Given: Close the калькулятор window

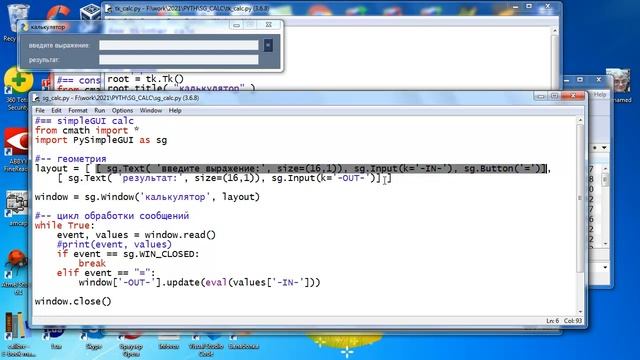Looking at the screenshot, I should tap(269, 25).
